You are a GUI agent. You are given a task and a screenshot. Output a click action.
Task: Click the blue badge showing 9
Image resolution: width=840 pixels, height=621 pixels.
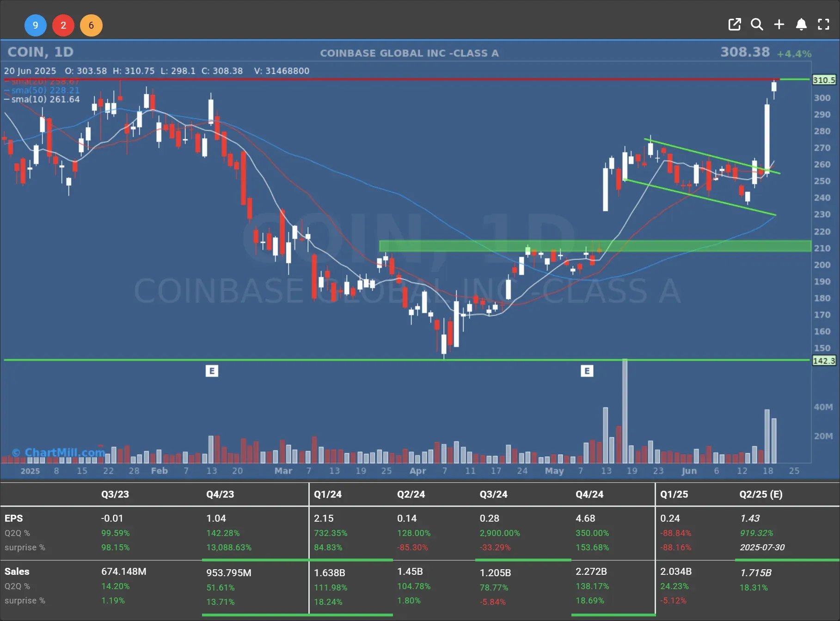click(36, 25)
